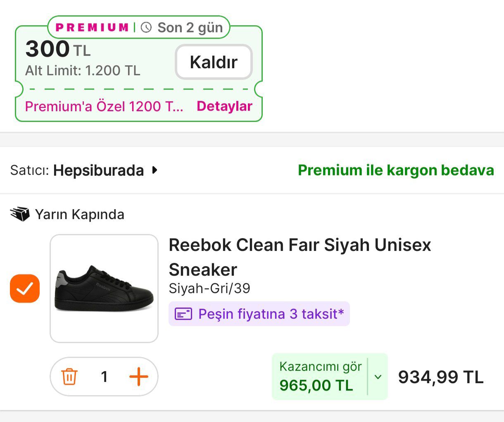
Task: Uncheck the orange product selection checkbox
Action: [25, 288]
